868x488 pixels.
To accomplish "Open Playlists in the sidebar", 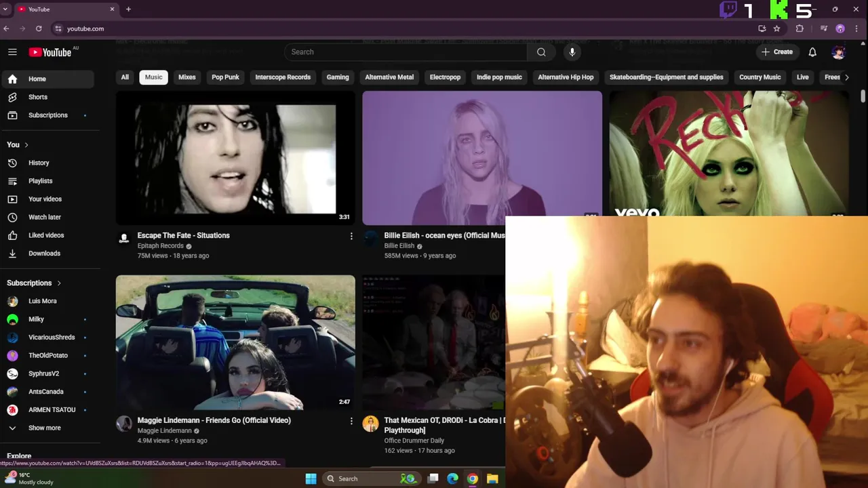I will (x=47, y=181).
